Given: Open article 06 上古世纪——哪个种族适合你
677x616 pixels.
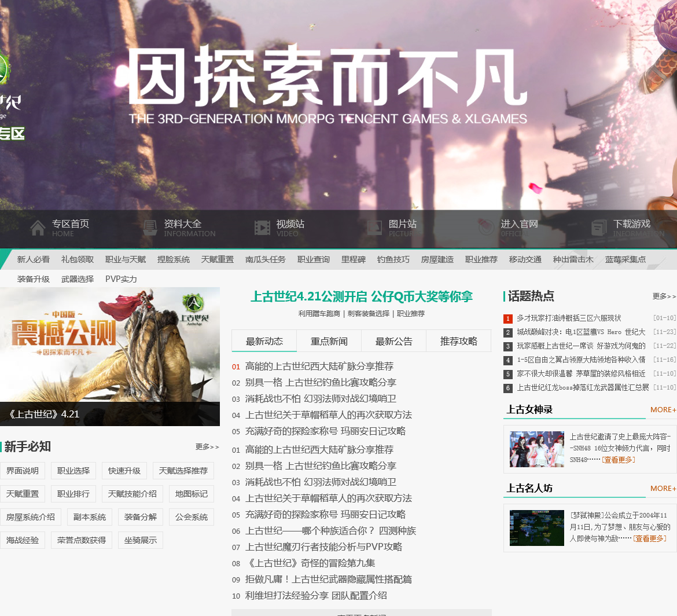Looking at the screenshot, I should point(331,531).
